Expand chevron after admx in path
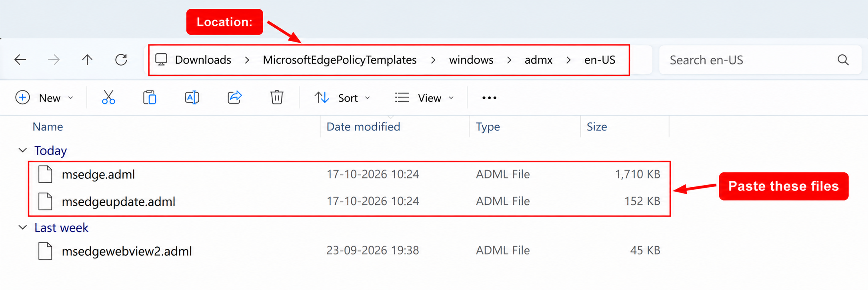 568,60
